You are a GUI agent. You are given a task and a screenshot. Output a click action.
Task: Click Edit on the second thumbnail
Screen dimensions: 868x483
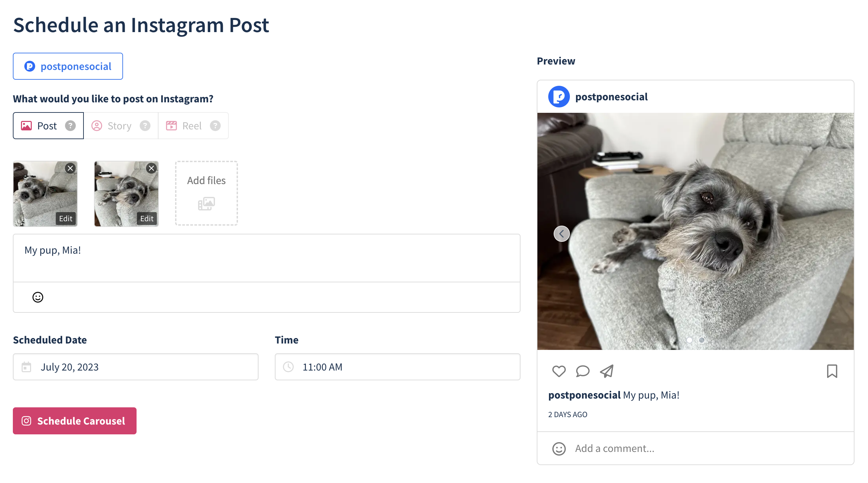tap(147, 219)
